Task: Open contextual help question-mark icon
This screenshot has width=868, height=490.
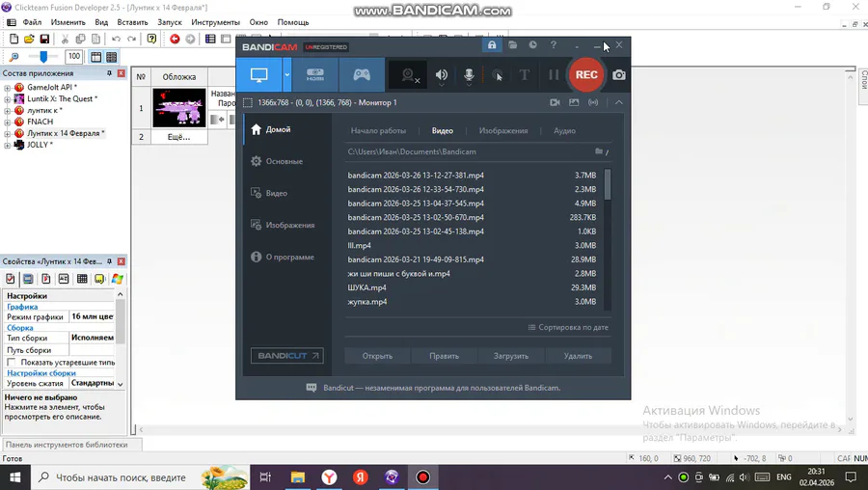Action: (x=151, y=39)
